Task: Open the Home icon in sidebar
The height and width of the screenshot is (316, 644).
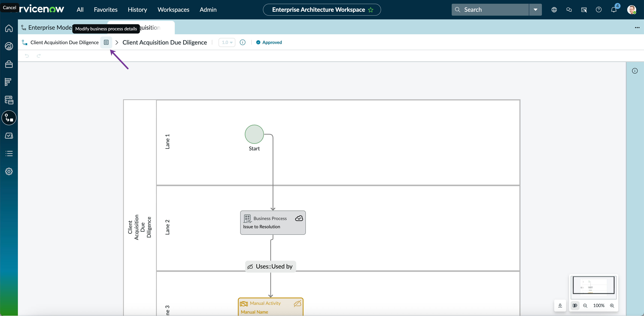Action: tap(9, 28)
